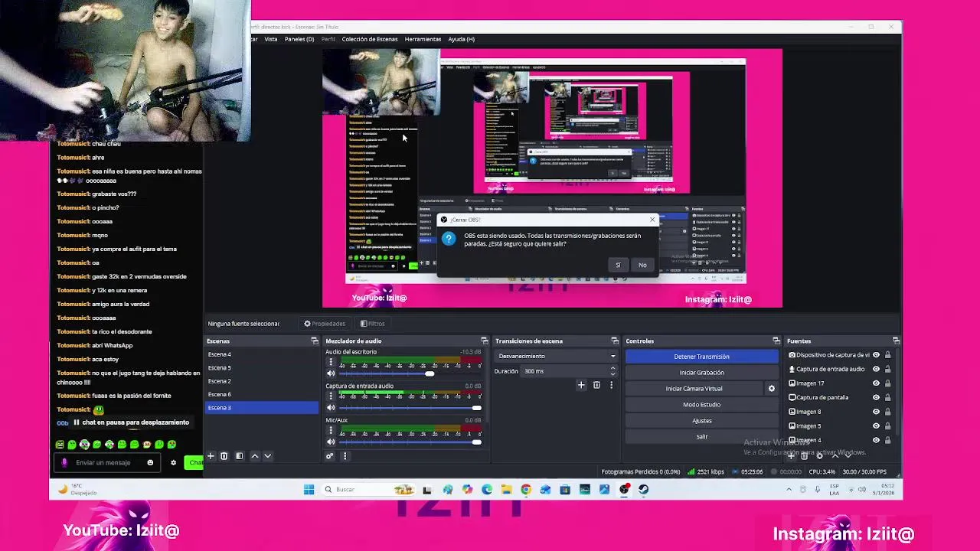980x551 pixels.
Task: Open audio mixer toolbar three-dot menu
Action: coord(345,456)
